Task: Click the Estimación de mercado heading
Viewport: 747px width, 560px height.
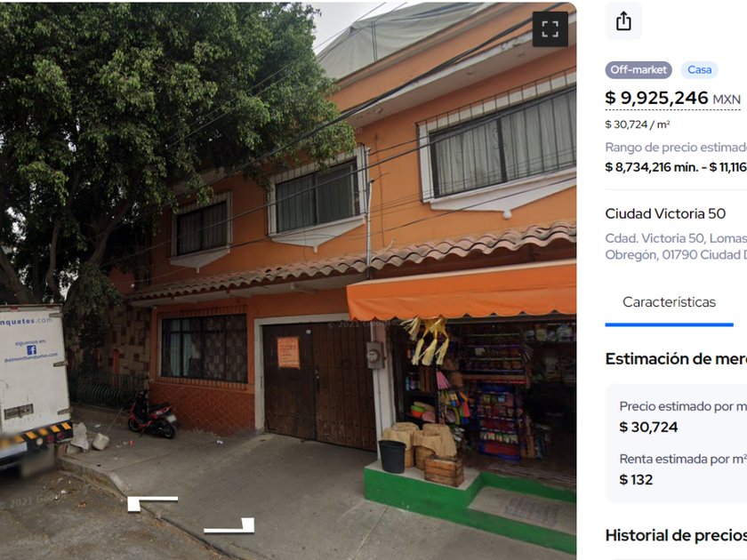Action: click(x=676, y=358)
